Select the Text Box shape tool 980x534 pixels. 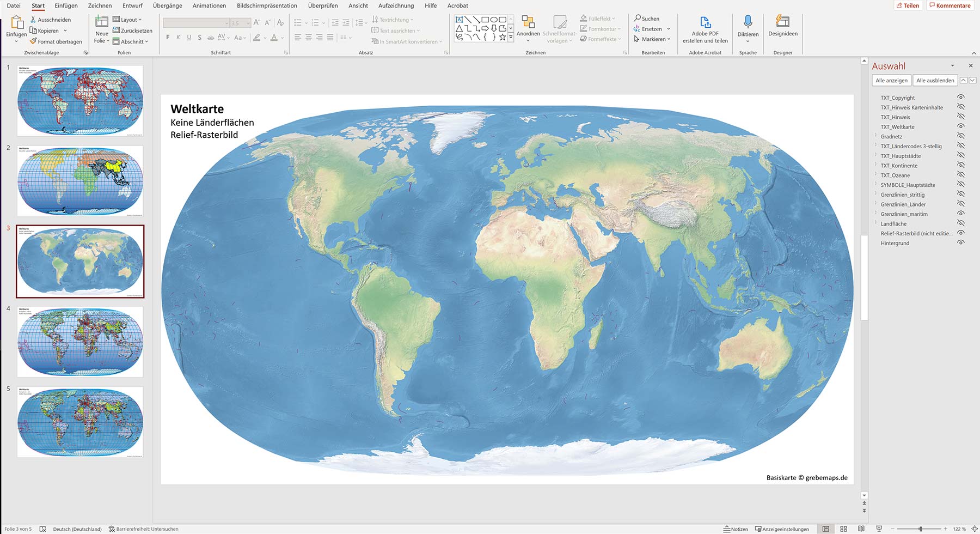point(459,19)
